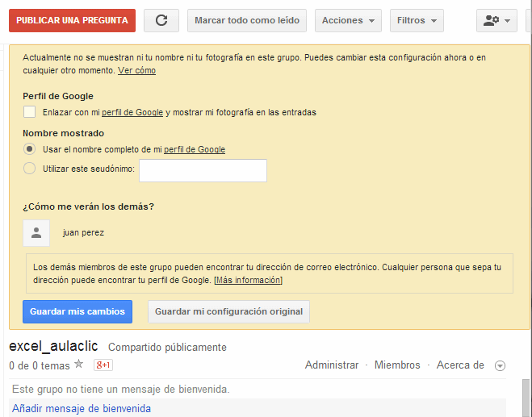
Task: Open the Acciones dropdown
Action: [x=348, y=20]
